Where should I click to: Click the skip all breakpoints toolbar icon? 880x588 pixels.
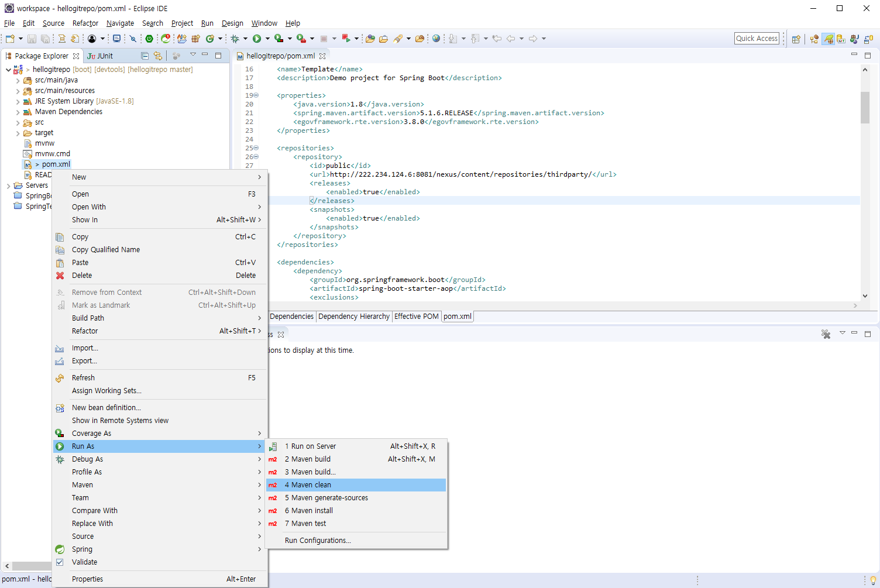133,39
